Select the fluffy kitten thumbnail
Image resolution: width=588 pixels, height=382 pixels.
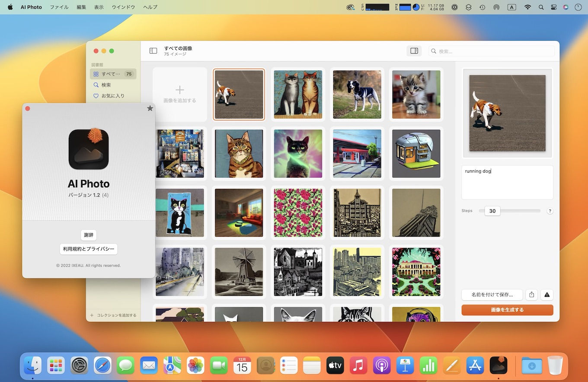[x=416, y=94]
